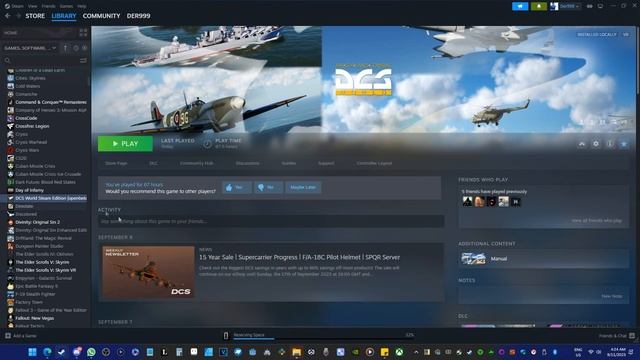This screenshot has height=360, width=640.
Task: Expand the Games, Software filter dropdown
Action: pos(30,48)
